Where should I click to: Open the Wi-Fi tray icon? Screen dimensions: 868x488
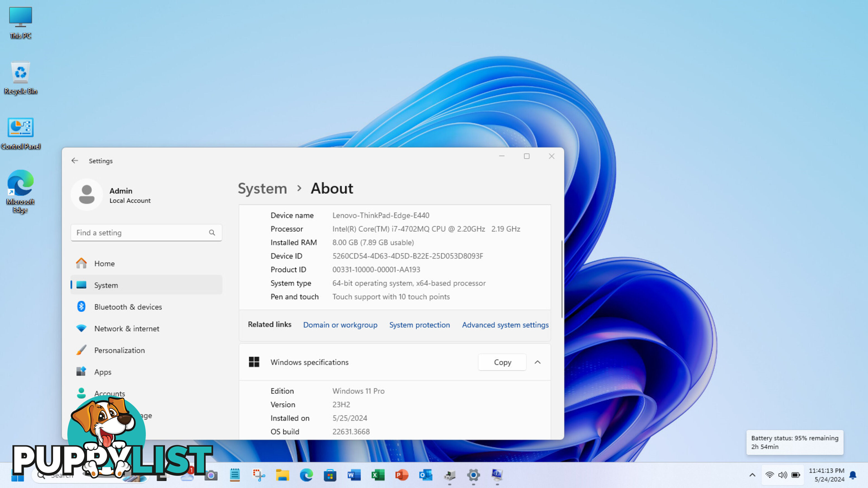click(x=769, y=475)
